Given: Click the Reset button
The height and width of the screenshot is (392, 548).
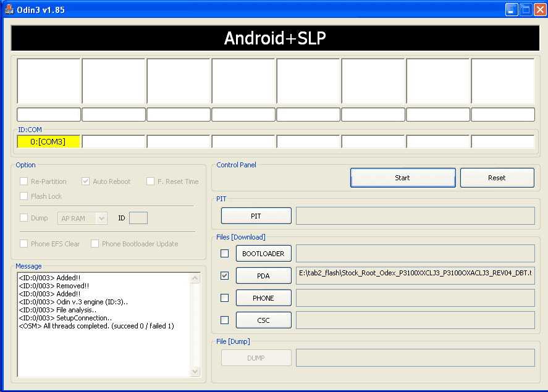Looking at the screenshot, I should pyautogui.click(x=497, y=178).
